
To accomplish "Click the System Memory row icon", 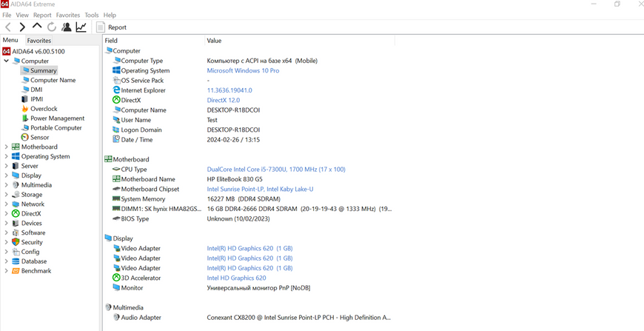I will pyautogui.click(x=116, y=198).
